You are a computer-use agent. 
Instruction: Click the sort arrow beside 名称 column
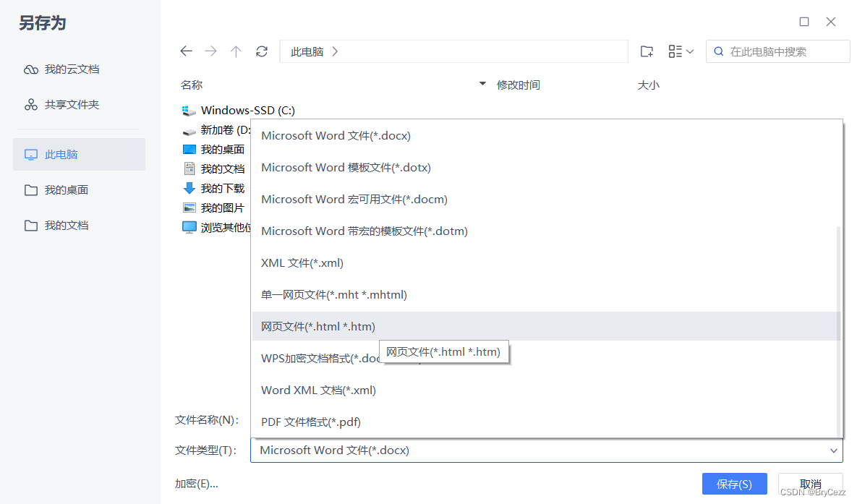point(482,84)
